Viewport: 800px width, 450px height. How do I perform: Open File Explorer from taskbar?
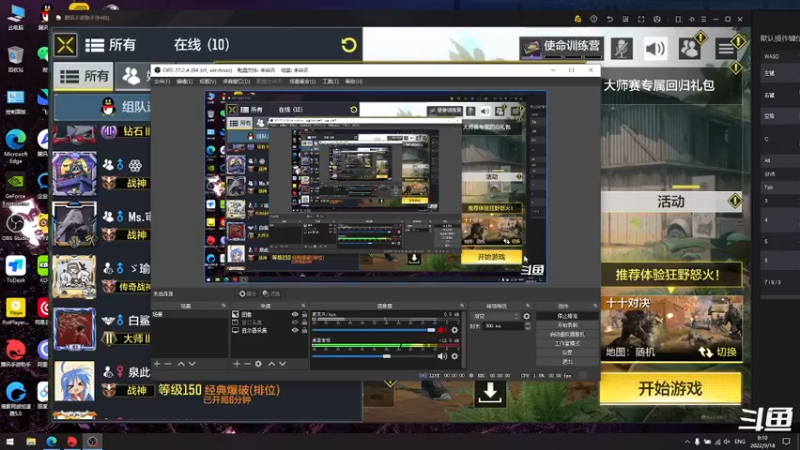(31, 441)
